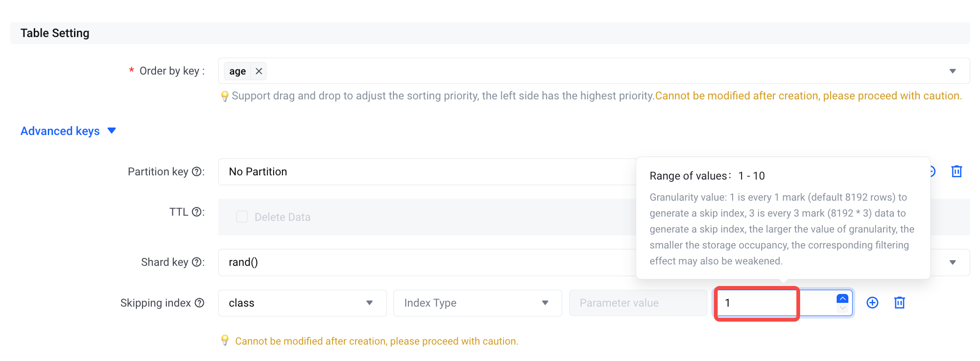Enable the Delete Data checkbox
The image size is (980, 361).
[x=242, y=217]
